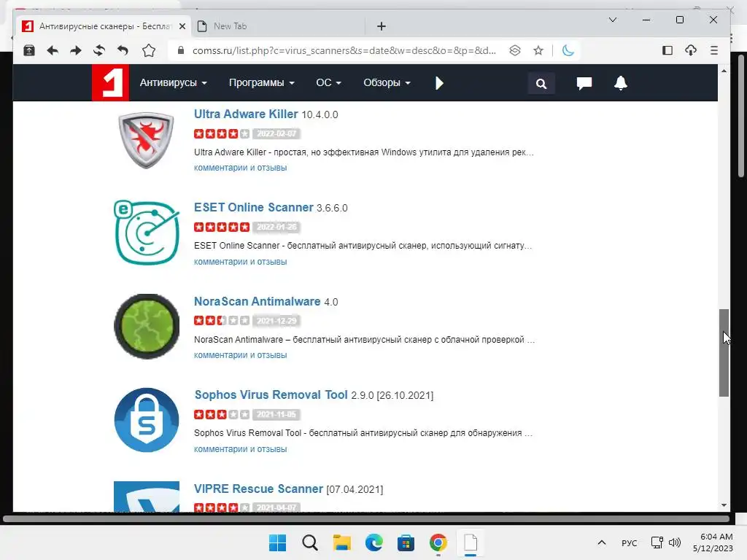Open Ultra Adware Killer title link
This screenshot has width=747, height=560.
[x=246, y=114]
